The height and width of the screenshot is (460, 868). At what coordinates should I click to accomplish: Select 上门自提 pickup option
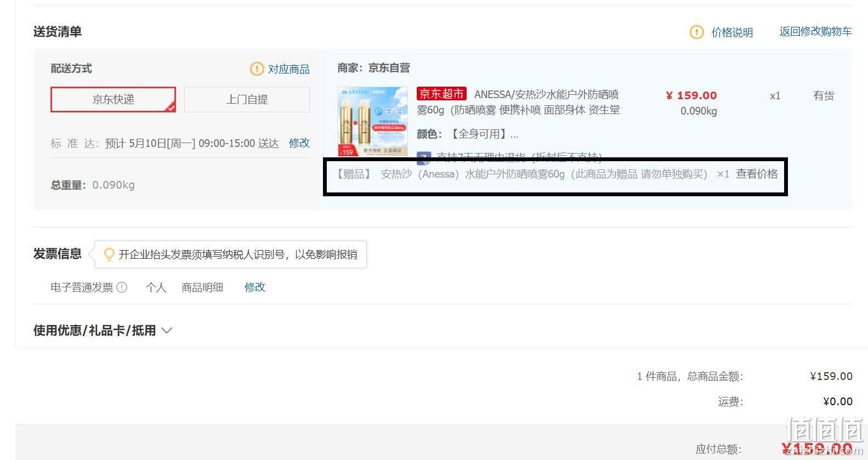coord(247,99)
